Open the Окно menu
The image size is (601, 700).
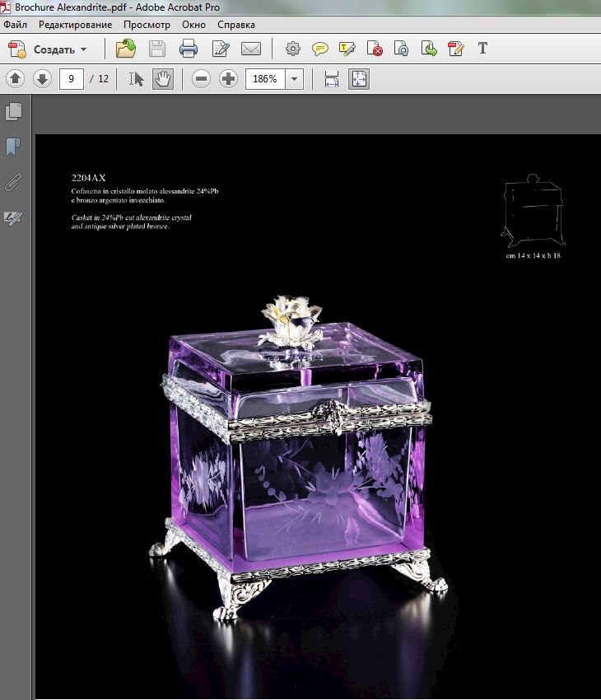click(193, 25)
